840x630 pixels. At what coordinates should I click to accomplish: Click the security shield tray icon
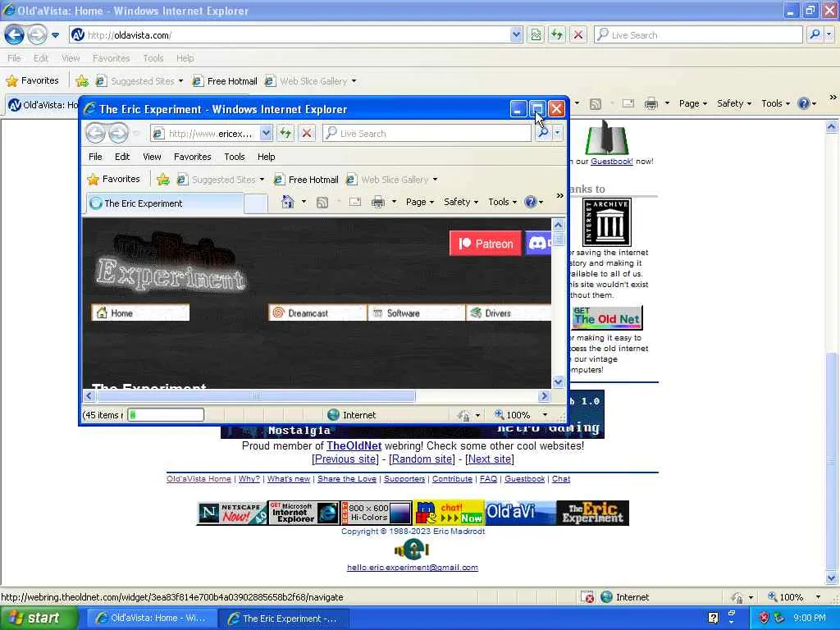(764, 618)
